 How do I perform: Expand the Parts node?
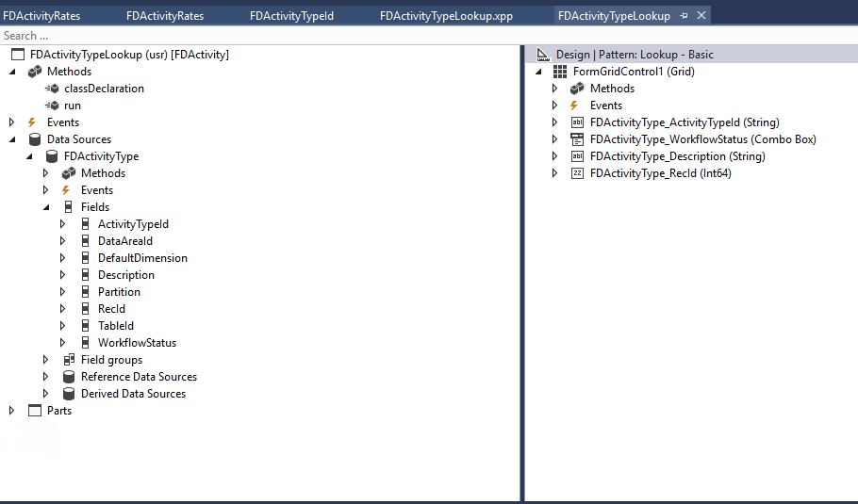pyautogui.click(x=11, y=411)
